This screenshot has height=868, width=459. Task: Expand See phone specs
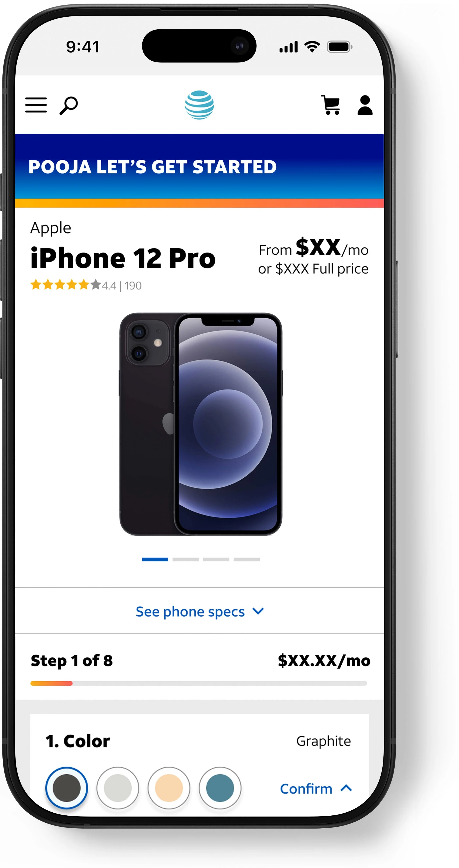[199, 611]
